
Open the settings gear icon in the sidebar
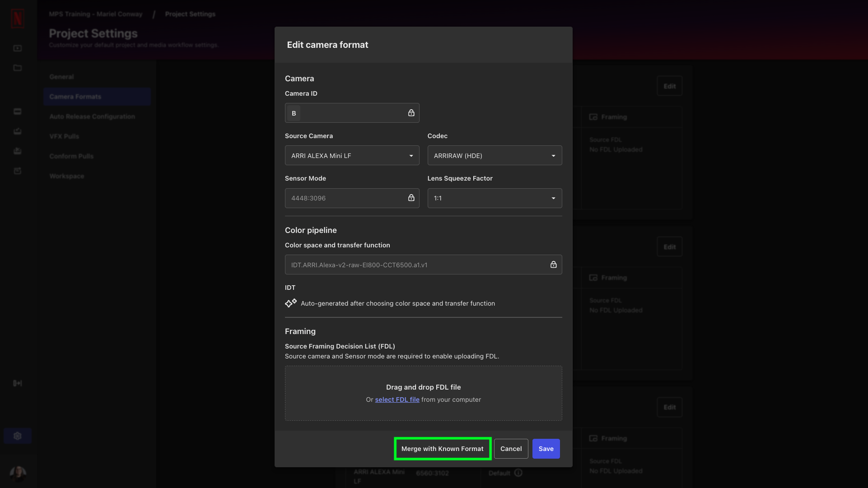[x=18, y=436]
